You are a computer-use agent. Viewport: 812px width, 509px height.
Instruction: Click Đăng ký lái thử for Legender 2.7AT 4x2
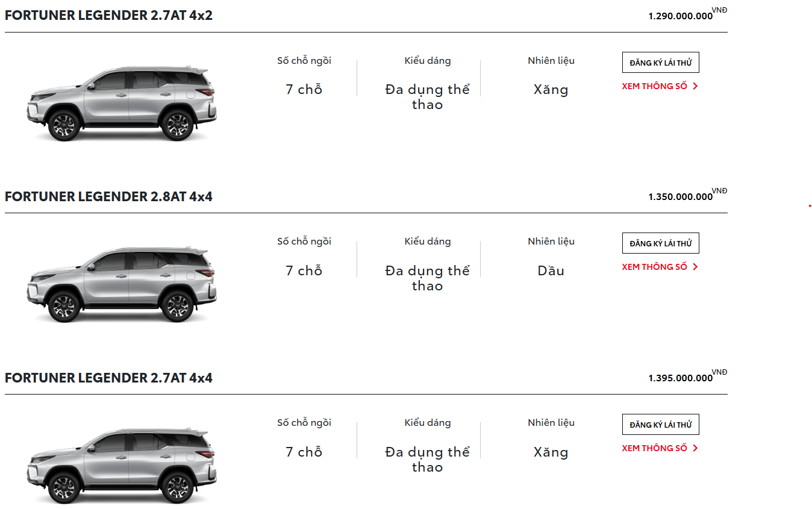point(660,63)
